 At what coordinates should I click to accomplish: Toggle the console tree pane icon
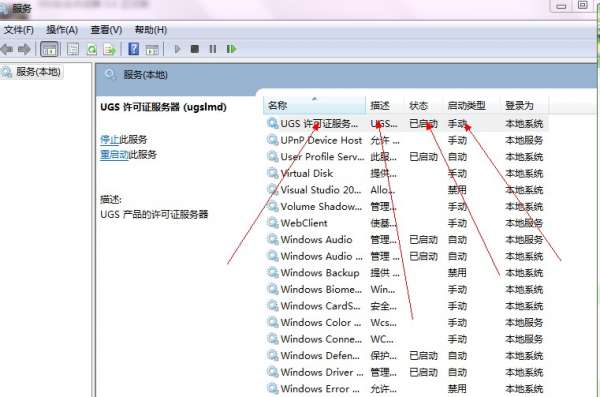(x=49, y=49)
